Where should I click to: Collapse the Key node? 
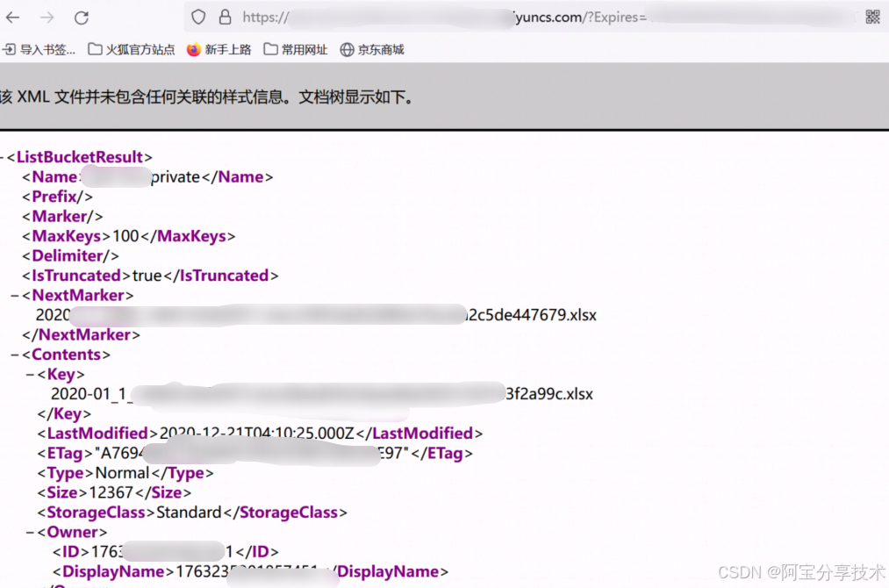[31, 375]
